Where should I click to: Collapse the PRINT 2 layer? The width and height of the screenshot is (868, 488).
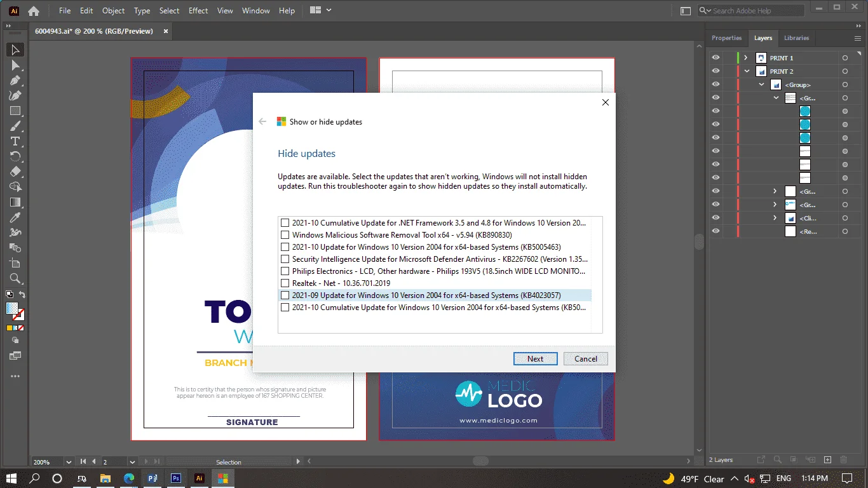[x=747, y=71]
